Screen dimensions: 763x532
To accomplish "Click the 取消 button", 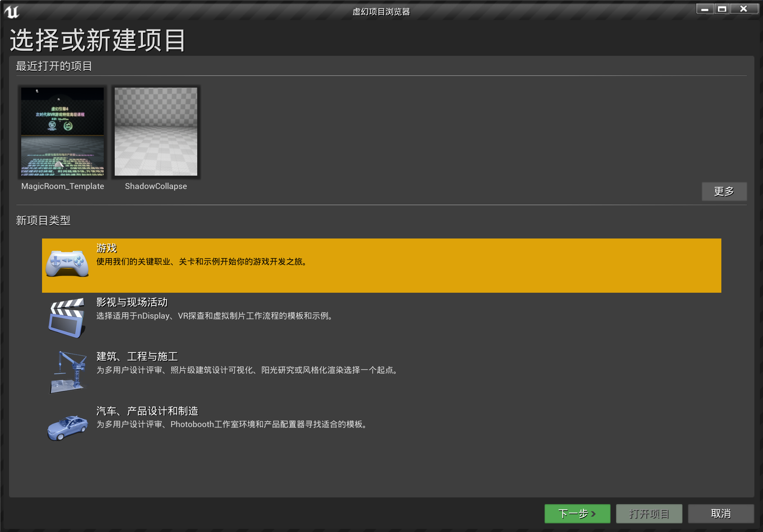I will coord(721,514).
